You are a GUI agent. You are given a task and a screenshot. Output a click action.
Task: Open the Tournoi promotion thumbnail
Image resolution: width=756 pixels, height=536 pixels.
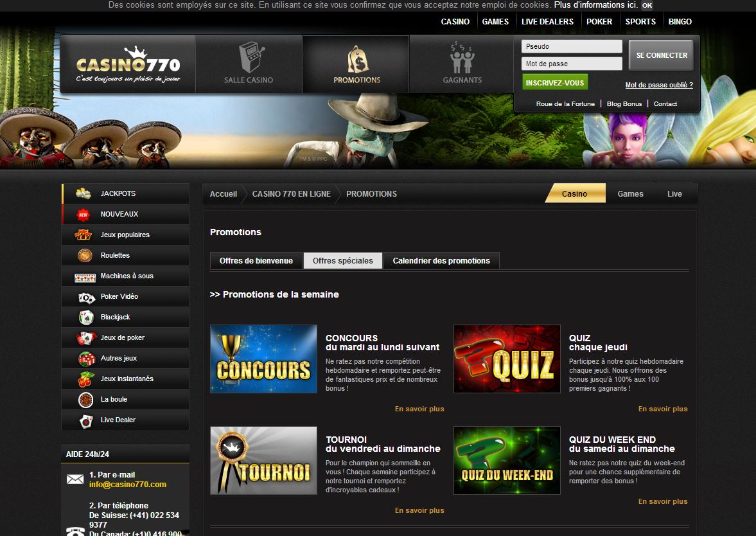[x=264, y=460]
